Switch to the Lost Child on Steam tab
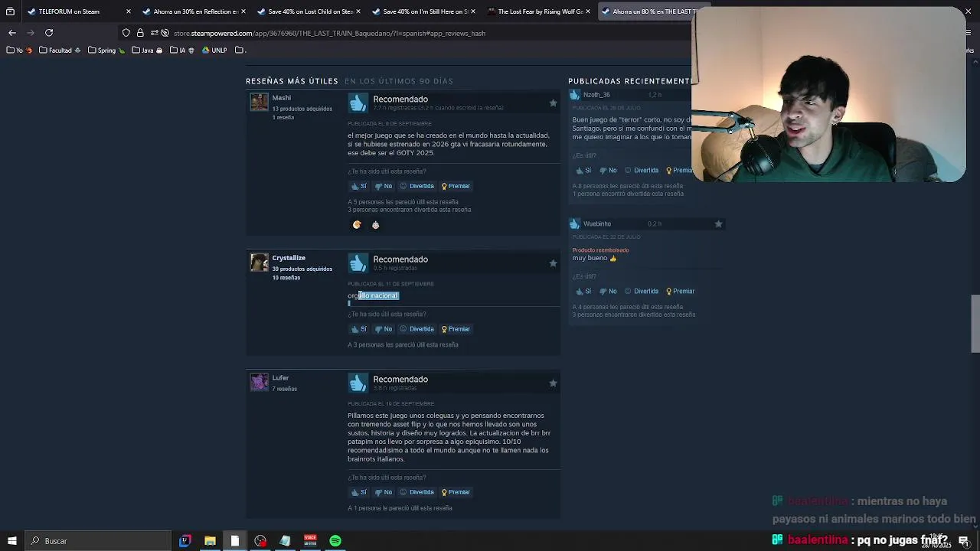Screen dimensions: 980x551 (x=310, y=11)
